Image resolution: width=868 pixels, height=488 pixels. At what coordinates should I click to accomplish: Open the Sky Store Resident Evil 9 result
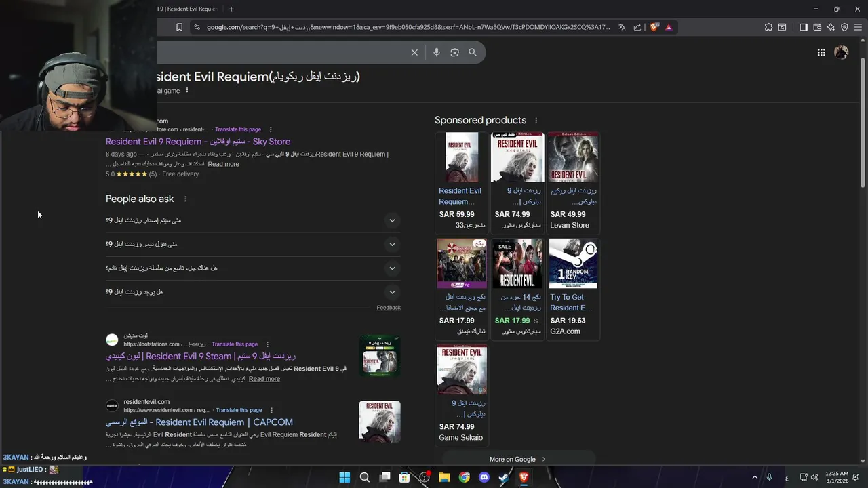tap(198, 142)
